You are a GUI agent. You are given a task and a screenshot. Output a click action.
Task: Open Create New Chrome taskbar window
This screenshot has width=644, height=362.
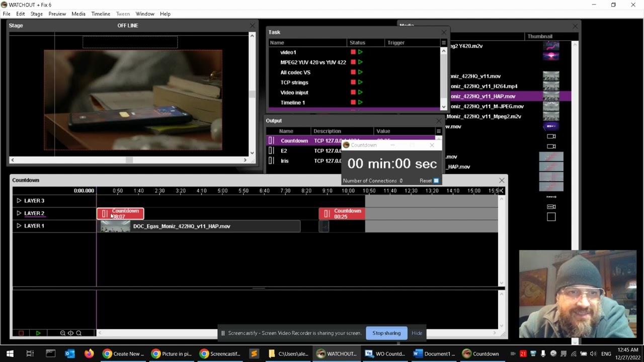click(x=124, y=353)
